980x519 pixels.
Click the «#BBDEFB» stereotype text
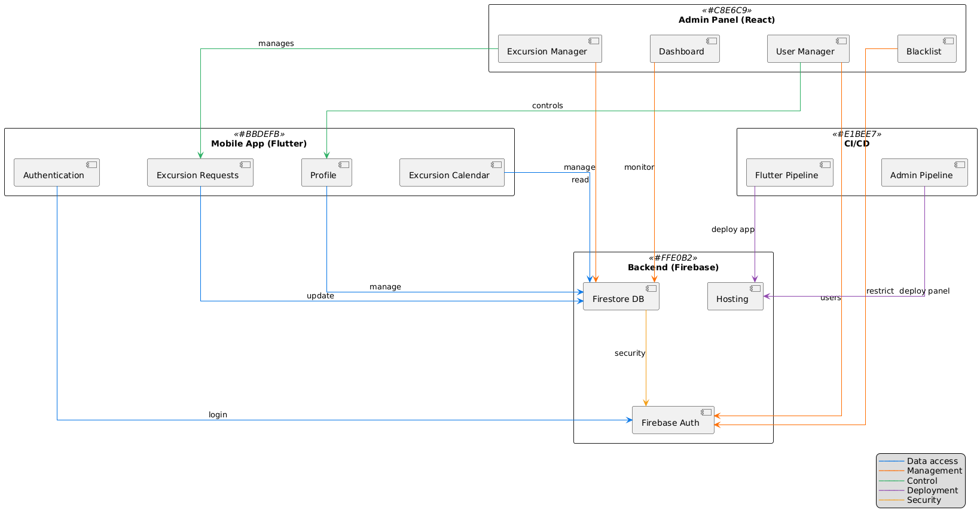click(x=259, y=134)
